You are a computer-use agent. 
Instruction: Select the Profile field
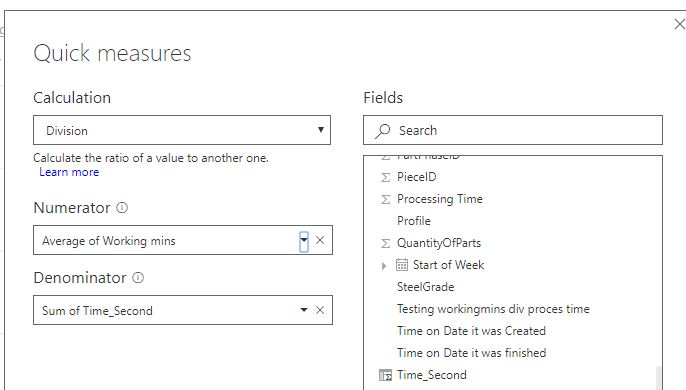[x=414, y=221]
